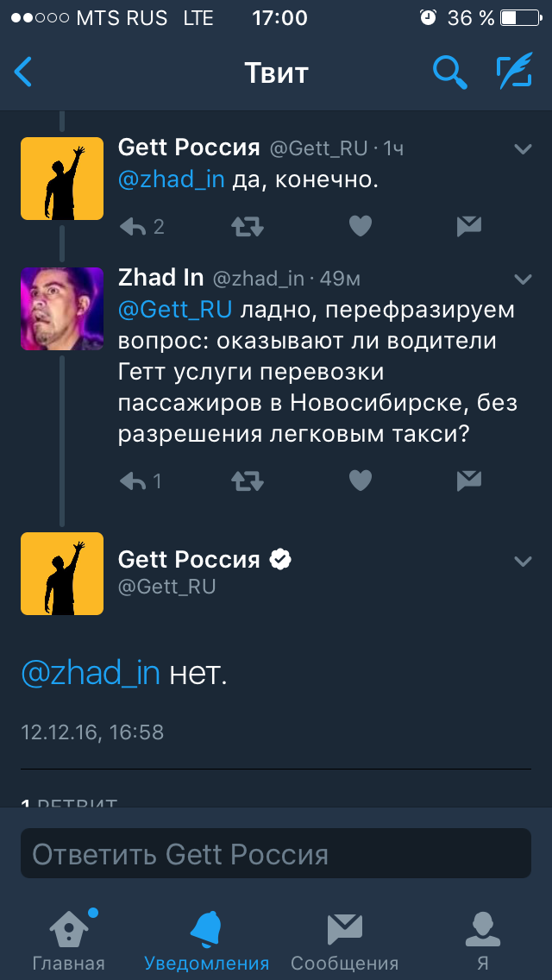This screenshot has height=980, width=552.
Task: Expand options chevron on first Gett tweet
Action: pos(523,149)
